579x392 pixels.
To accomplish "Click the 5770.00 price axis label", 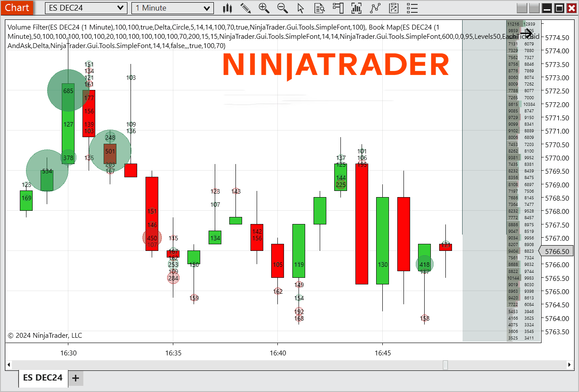I will coord(557,158).
